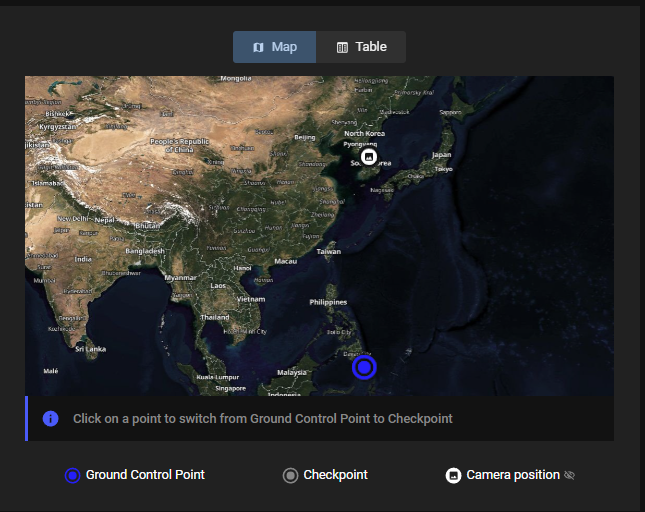Click the Vietnam label on the map
645x512 pixels.
point(251,299)
